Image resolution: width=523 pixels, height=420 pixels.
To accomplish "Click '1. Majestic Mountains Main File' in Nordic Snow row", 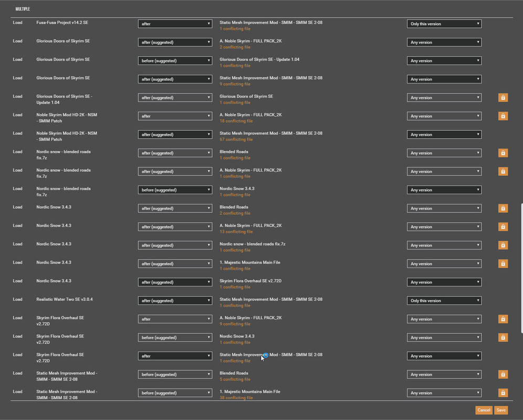I will point(250,262).
